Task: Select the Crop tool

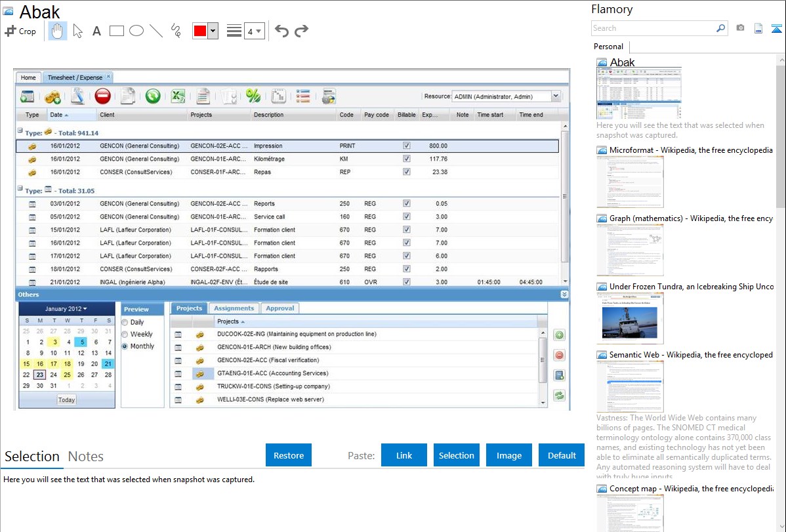Action: 20,31
